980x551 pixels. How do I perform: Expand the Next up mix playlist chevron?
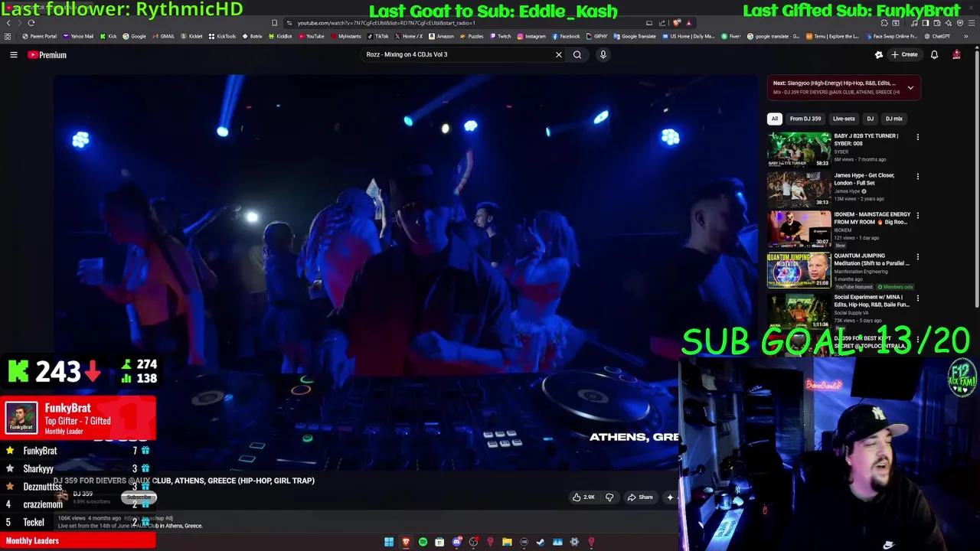(910, 88)
